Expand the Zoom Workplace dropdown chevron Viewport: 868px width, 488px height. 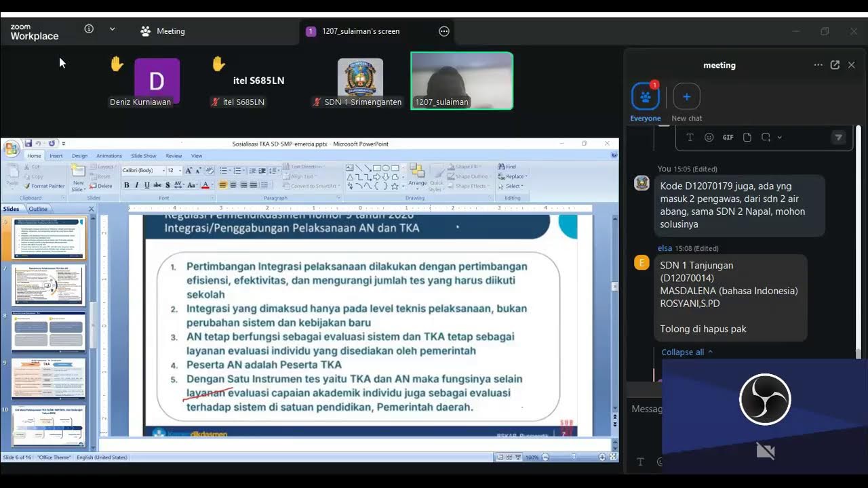[x=113, y=29]
